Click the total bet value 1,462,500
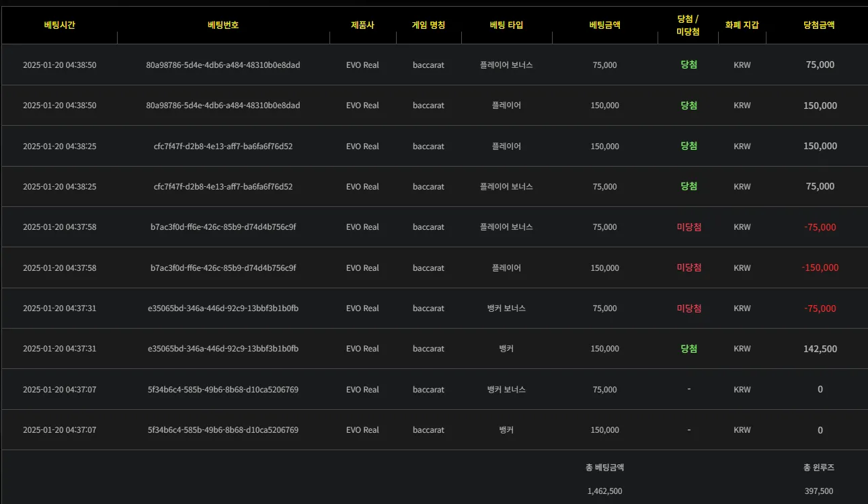 point(605,491)
